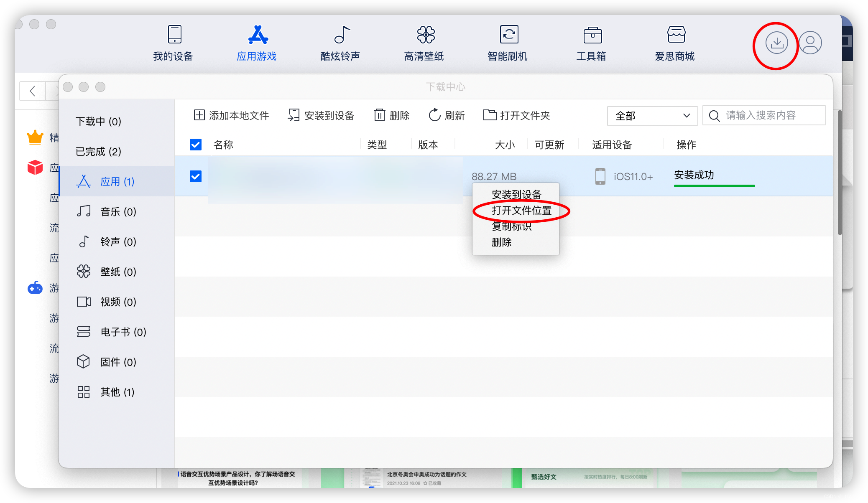Click 刷新 to refresh the list
The width and height of the screenshot is (868, 503).
447,115
